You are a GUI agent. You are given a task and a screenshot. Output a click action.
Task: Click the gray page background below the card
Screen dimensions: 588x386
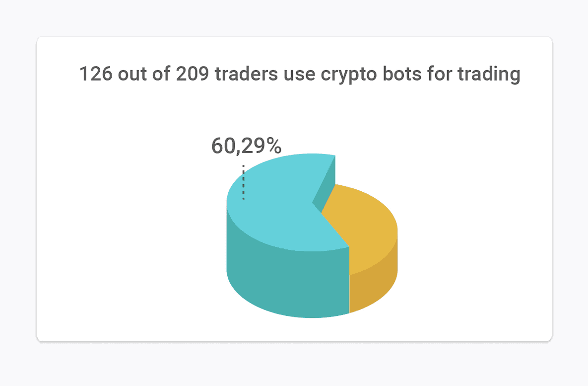[x=294, y=364]
